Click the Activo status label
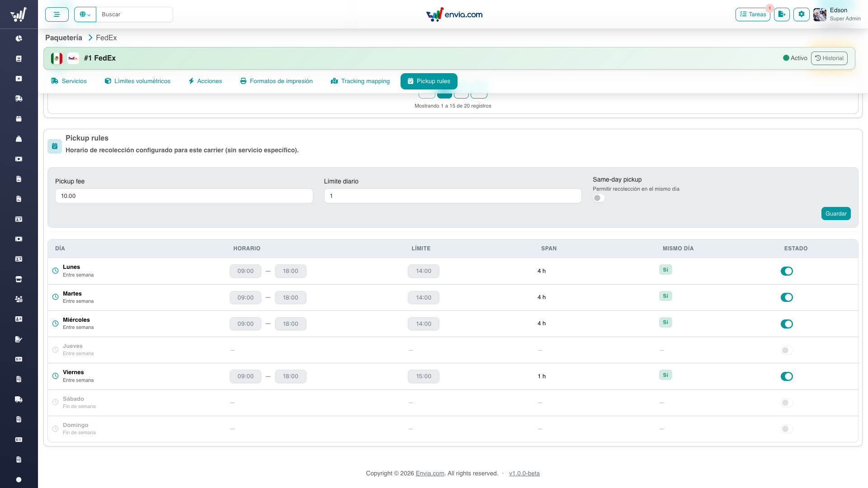The width and height of the screenshot is (868, 488). (x=795, y=58)
